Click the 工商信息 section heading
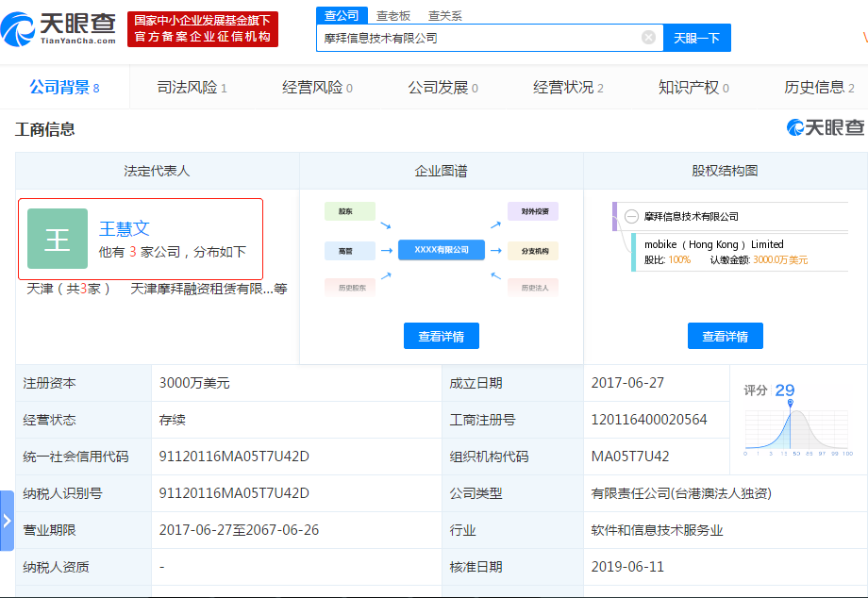Screen dimensions: 868x598 [x=45, y=129]
